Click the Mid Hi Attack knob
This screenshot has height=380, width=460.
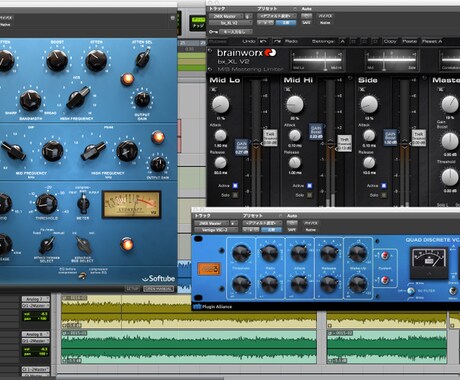(x=295, y=136)
